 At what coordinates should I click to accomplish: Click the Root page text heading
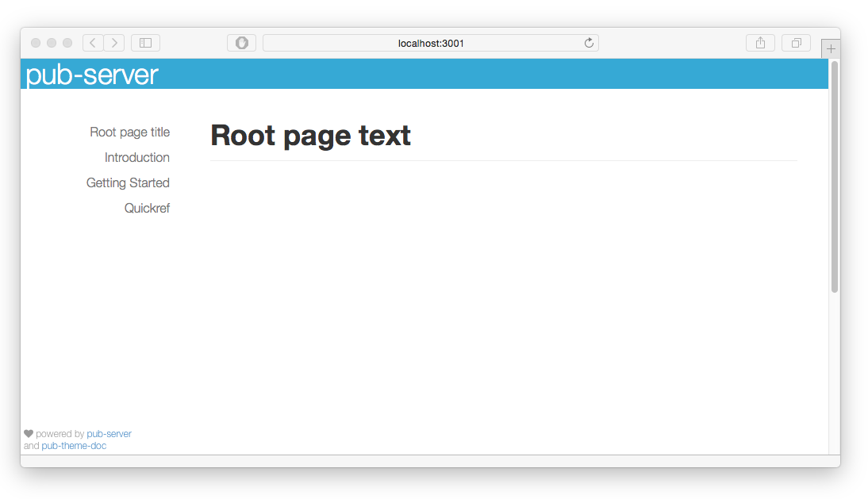pos(310,136)
